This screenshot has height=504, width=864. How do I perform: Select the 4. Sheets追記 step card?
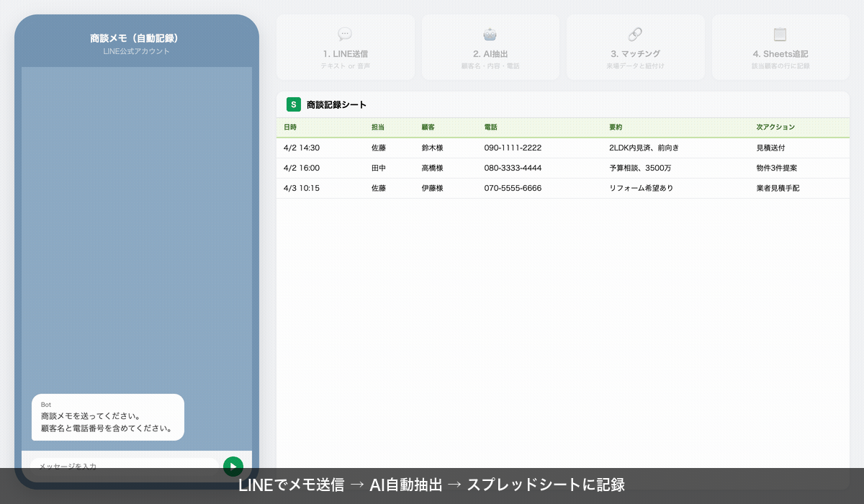point(780,46)
